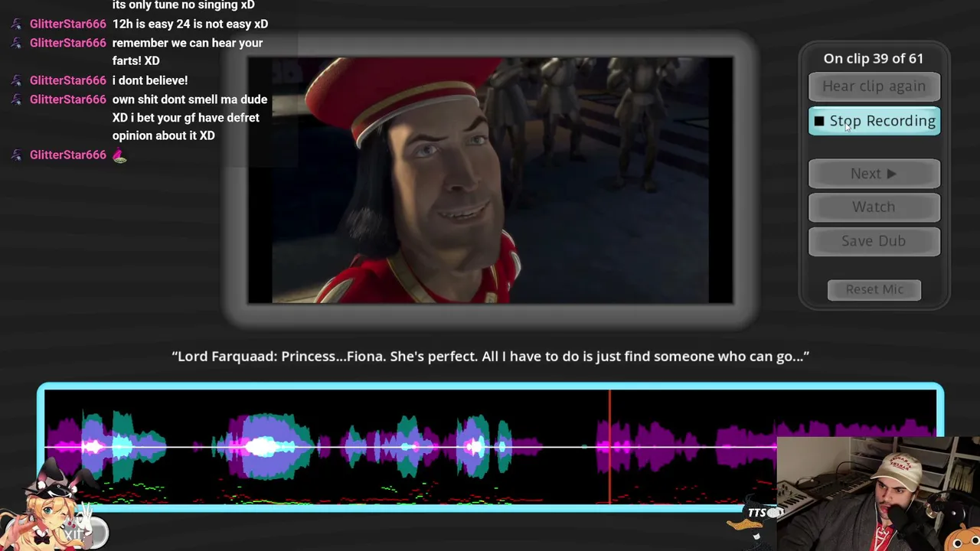980x551 pixels.
Task: Click the 'On clip 39 of 61' counter
Action: (x=874, y=58)
